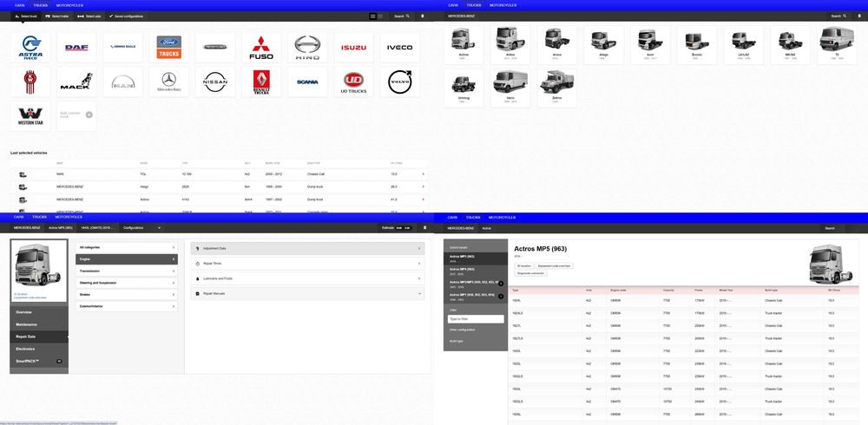Select the Mitsubishi Fuso logo

(261, 47)
